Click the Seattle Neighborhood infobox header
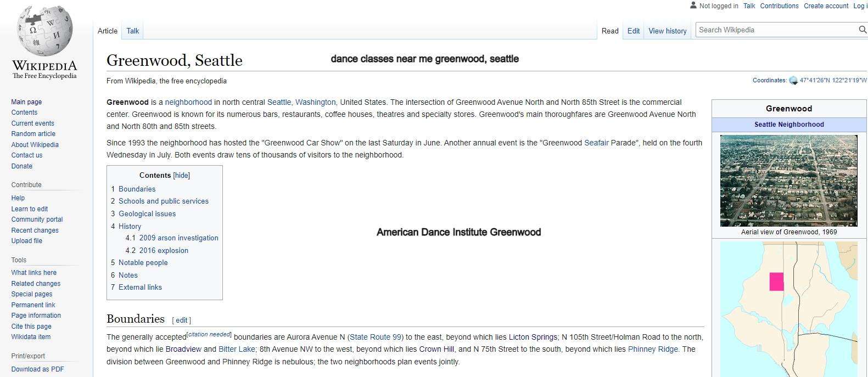This screenshot has height=377, width=868. click(789, 125)
